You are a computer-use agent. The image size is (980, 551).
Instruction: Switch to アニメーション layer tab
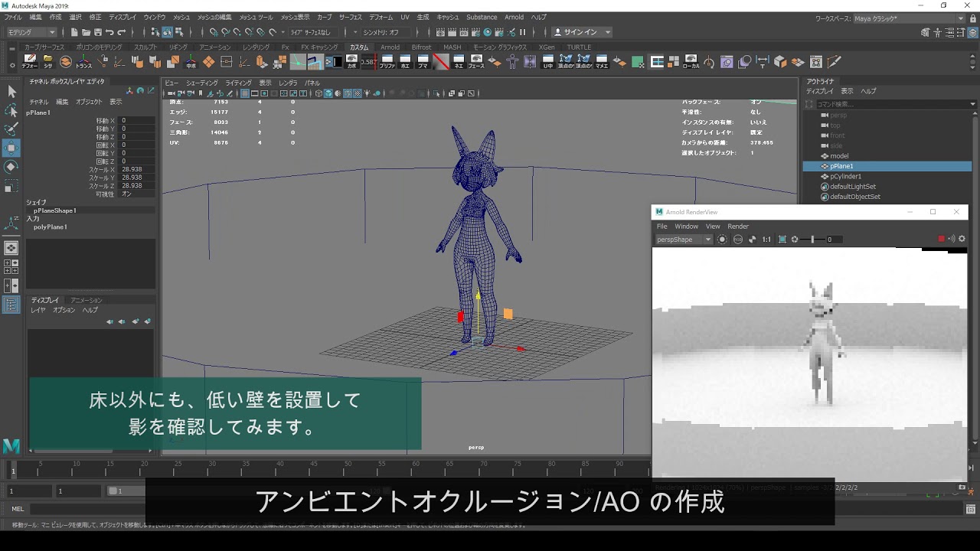(x=87, y=300)
